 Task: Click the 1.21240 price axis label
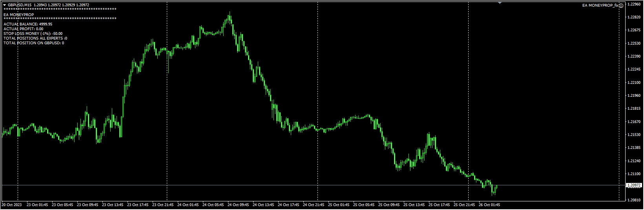634,161
